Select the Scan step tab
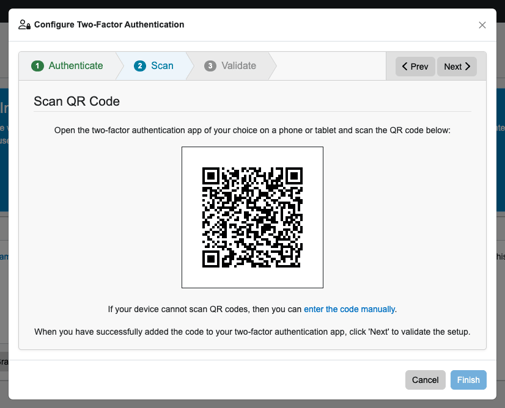This screenshot has width=505, height=408. tap(154, 66)
